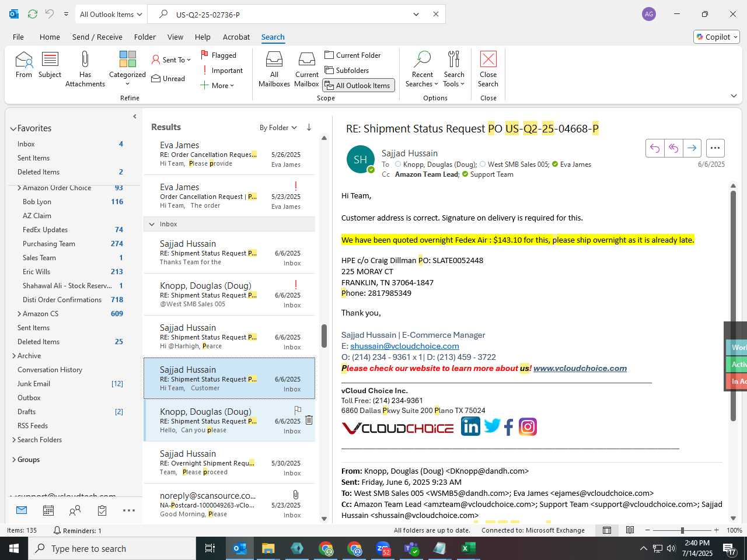
Task: Open www.vcloudchoice.com website link
Action: [580, 368]
